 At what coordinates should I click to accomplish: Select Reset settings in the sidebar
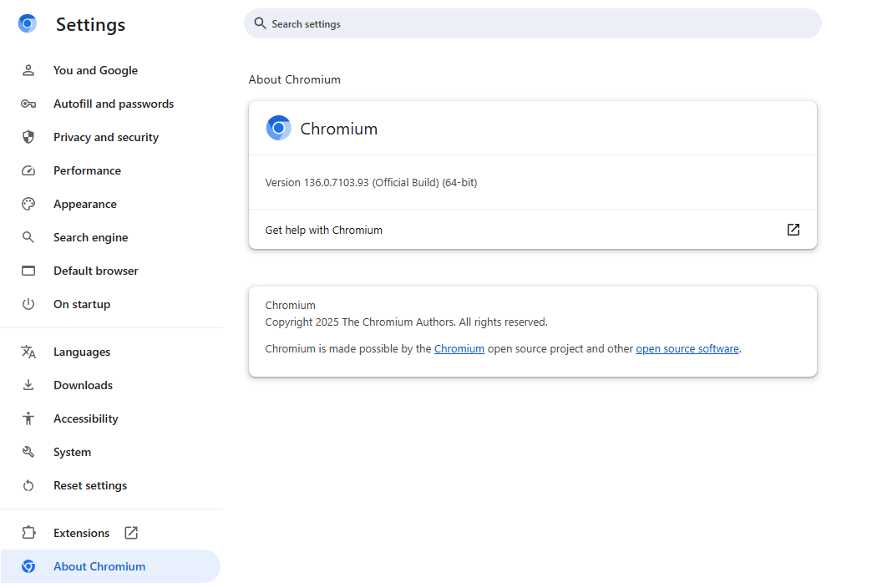pos(90,485)
